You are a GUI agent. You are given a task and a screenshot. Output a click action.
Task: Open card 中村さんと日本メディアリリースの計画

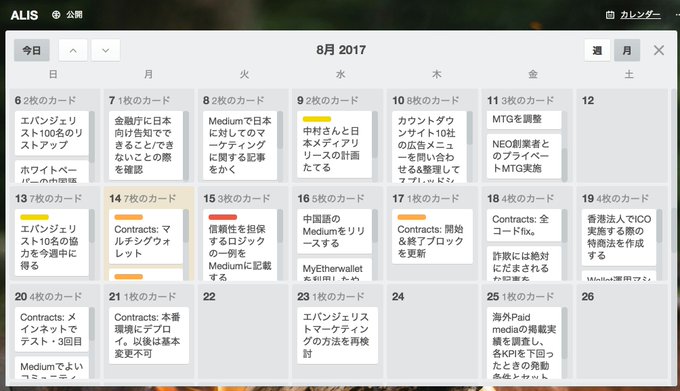[x=334, y=144]
